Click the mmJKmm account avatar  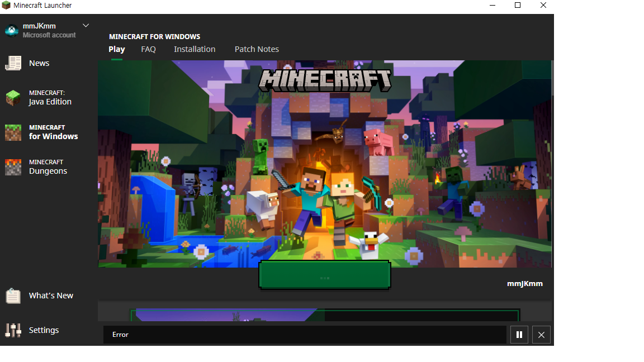click(x=12, y=30)
